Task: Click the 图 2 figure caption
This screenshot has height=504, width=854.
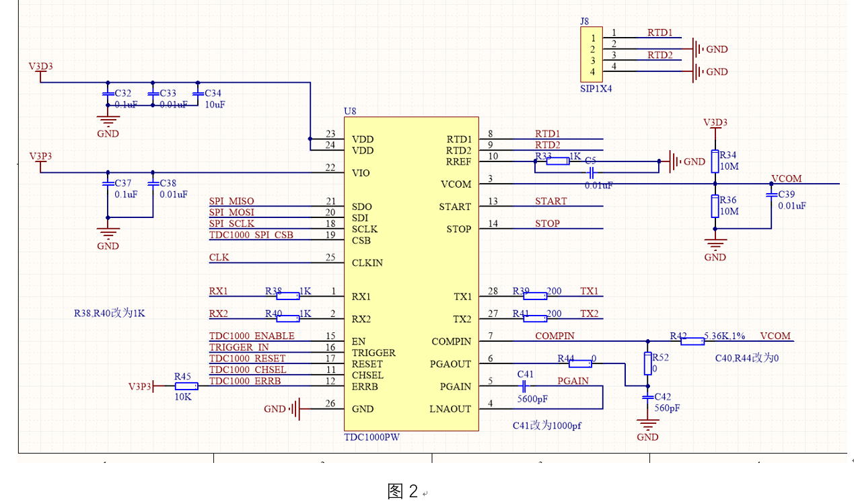Action: [403, 491]
